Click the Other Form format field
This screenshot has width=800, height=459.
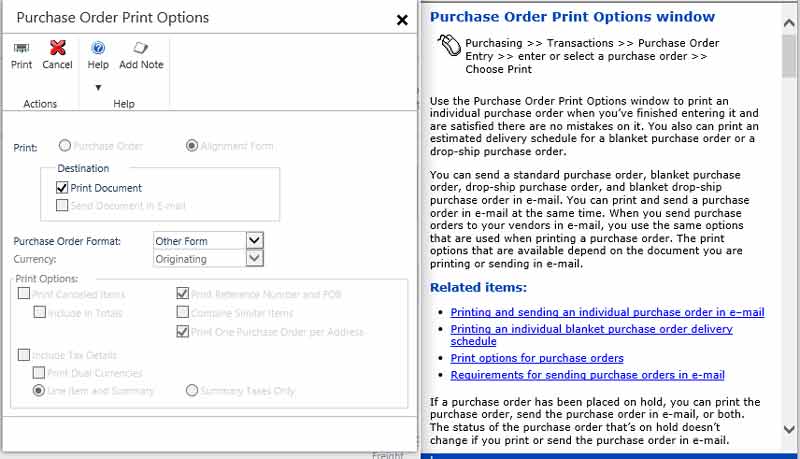(199, 241)
